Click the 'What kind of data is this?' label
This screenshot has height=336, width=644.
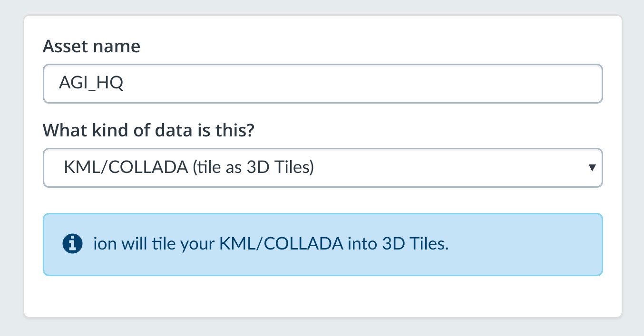149,130
